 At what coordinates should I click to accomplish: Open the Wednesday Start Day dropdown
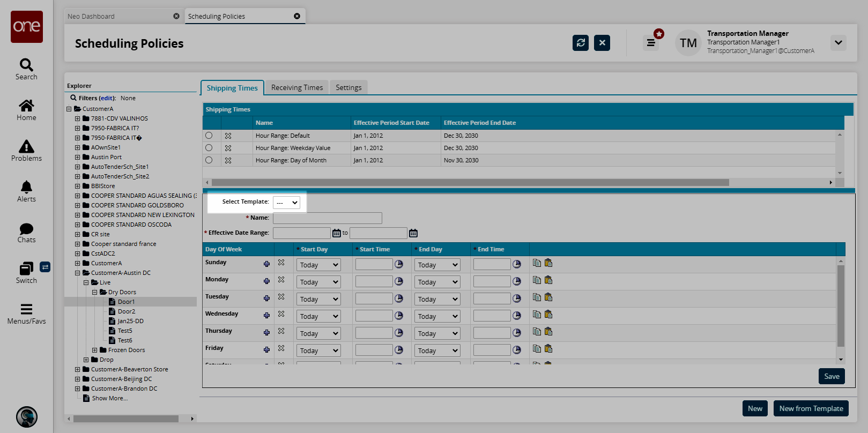(x=318, y=316)
